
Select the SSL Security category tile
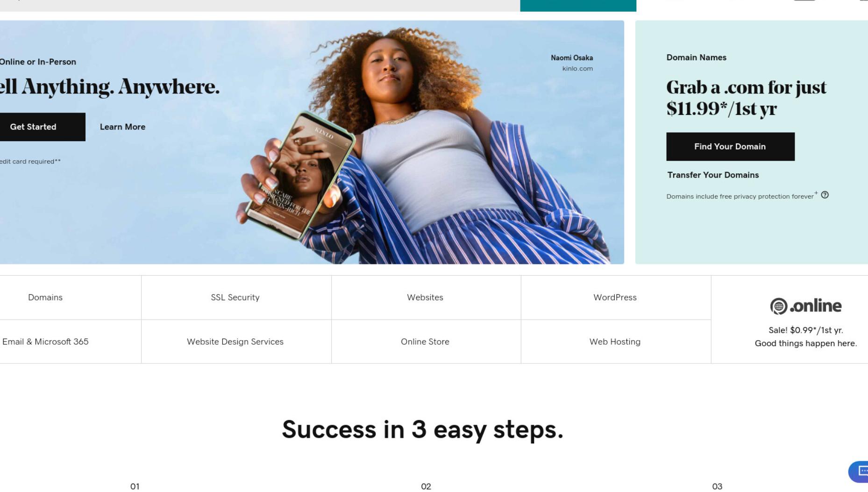tap(236, 297)
